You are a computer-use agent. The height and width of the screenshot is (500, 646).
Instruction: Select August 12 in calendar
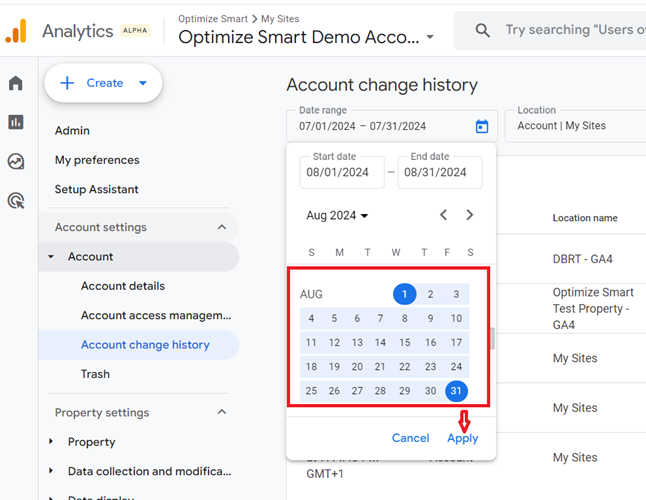tap(334, 342)
